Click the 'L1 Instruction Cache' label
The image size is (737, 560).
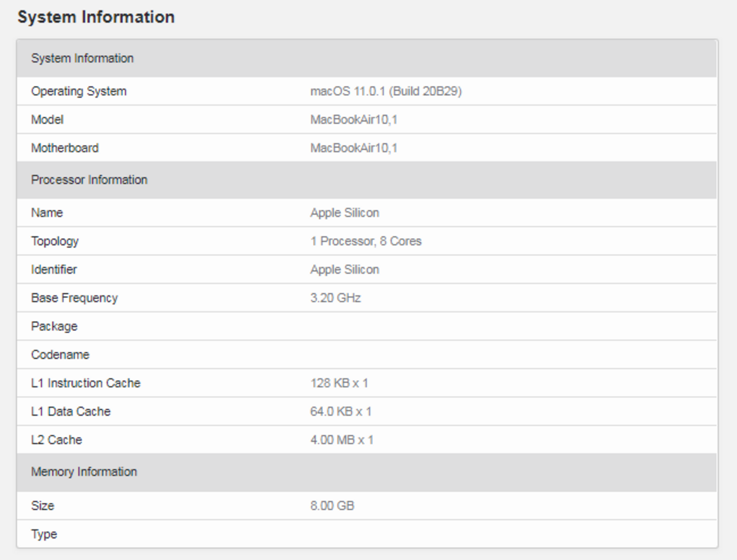point(86,383)
